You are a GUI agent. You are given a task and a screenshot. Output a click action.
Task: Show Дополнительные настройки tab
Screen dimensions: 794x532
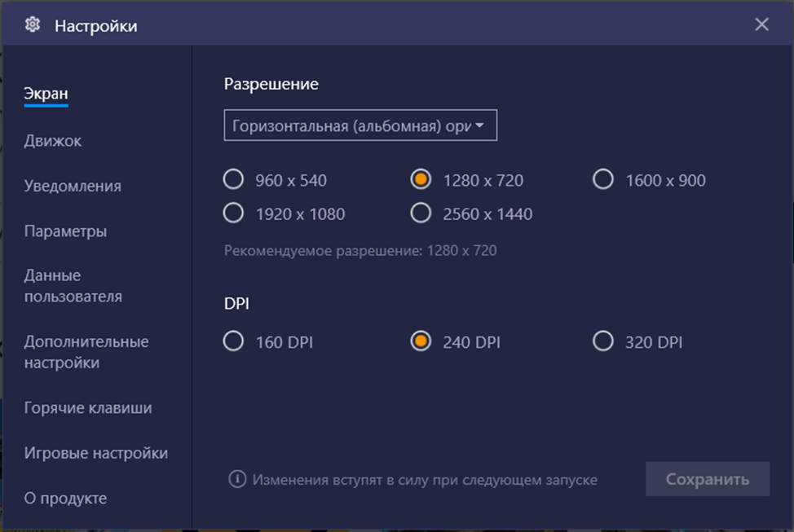point(86,352)
